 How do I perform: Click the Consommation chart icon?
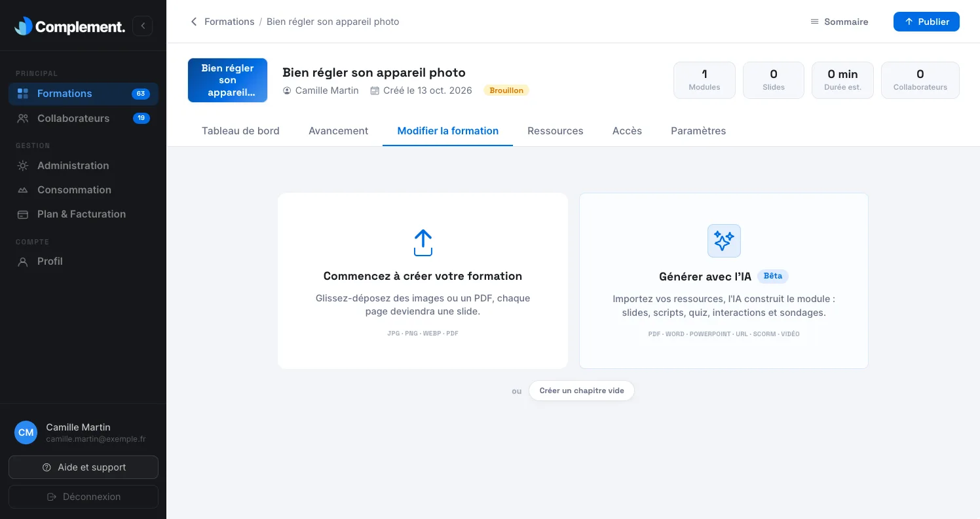pyautogui.click(x=23, y=190)
